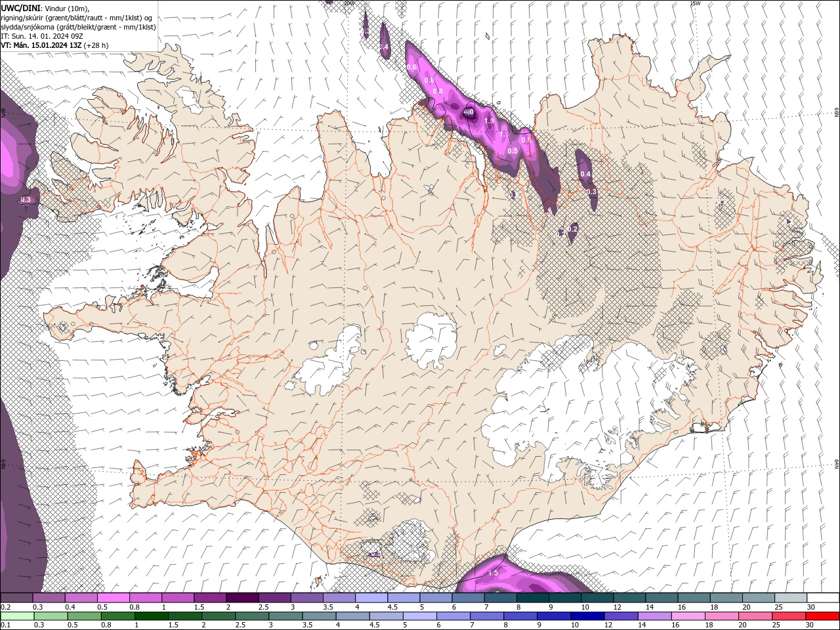Screen dimensions: 840x630
Task: Click the snow-scale swatch between 3 and 3.5
Action: tap(307, 598)
